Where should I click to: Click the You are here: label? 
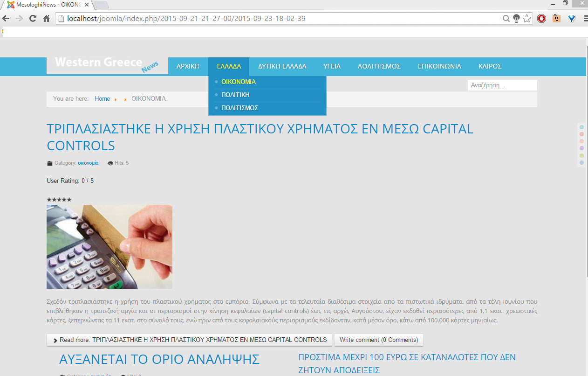click(71, 99)
